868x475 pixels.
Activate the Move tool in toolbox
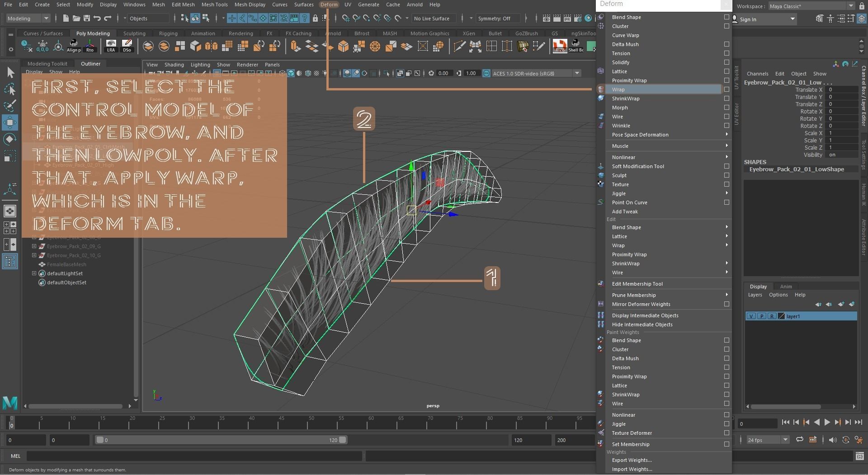click(x=10, y=122)
